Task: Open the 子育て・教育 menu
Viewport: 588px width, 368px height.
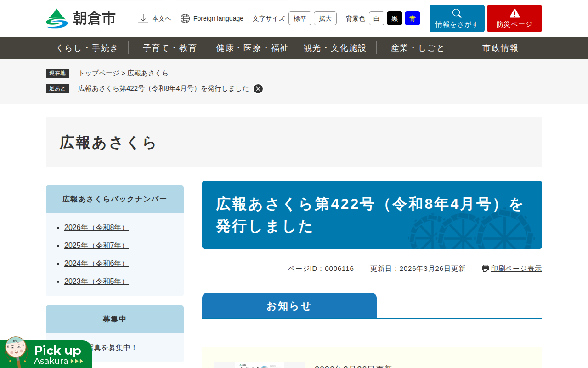Action: 170,48
